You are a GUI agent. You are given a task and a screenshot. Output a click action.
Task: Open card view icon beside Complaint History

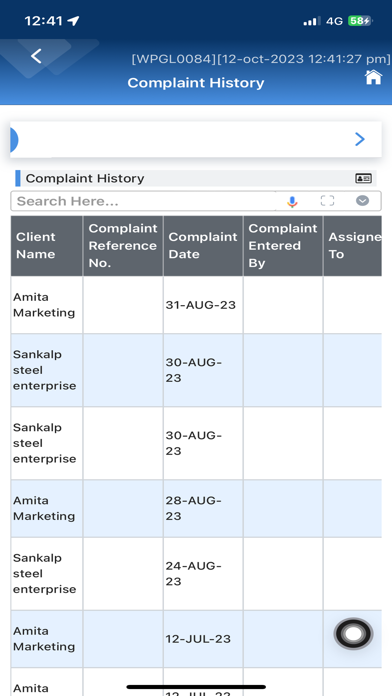[x=363, y=178]
